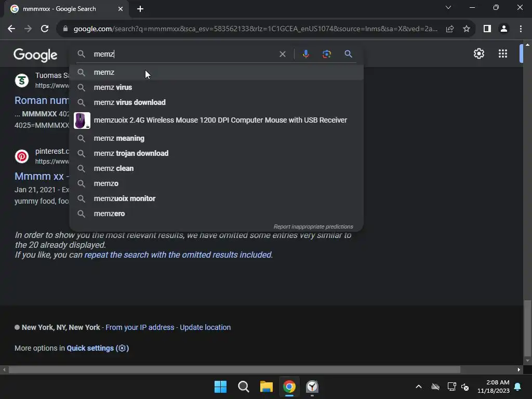Image resolution: width=532 pixels, height=399 pixels.
Task: Open the notification bell
Action: click(518, 387)
